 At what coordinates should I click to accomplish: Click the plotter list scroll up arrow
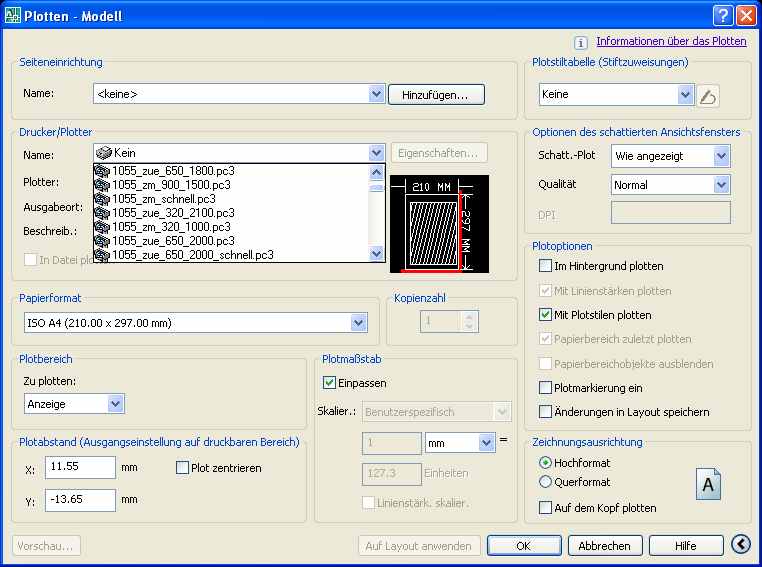click(x=376, y=172)
